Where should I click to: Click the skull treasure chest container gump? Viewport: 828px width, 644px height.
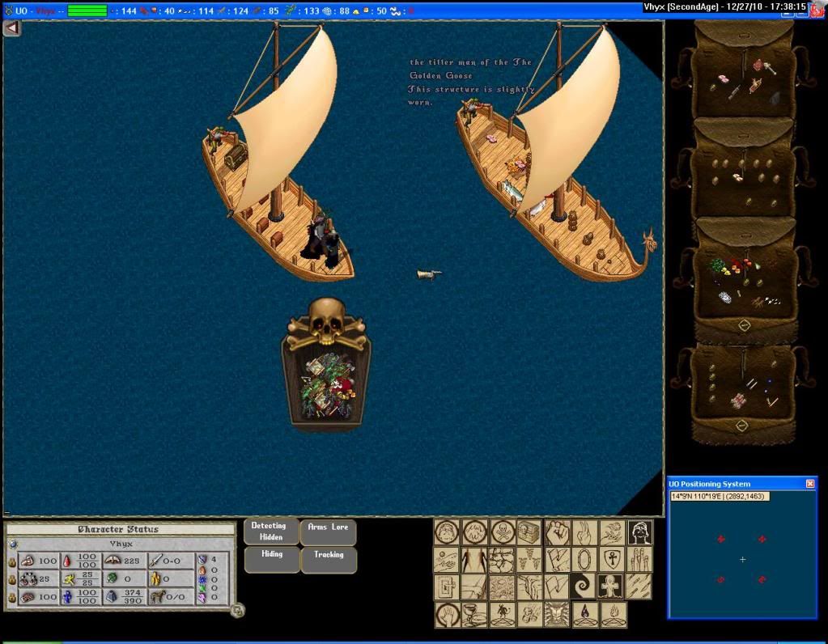[x=326, y=364]
